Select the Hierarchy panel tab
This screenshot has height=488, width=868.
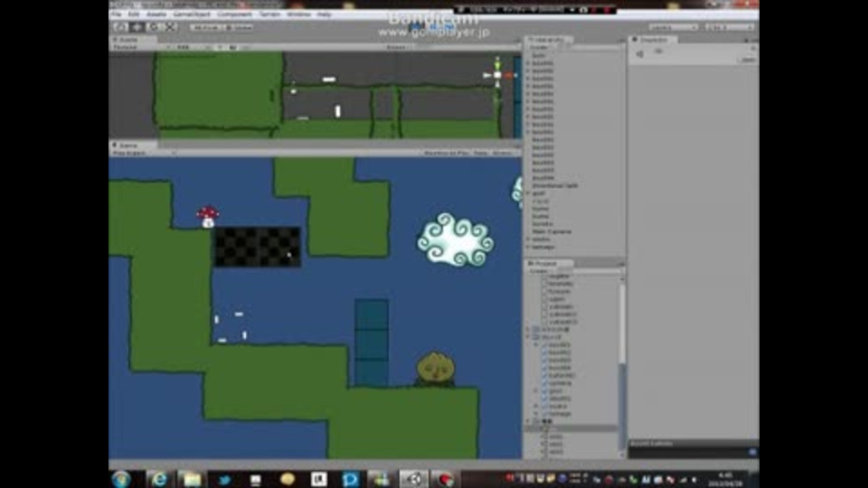click(548, 40)
